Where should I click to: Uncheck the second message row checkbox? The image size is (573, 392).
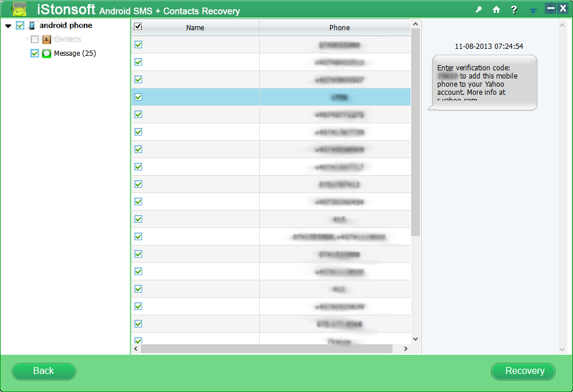pos(138,62)
